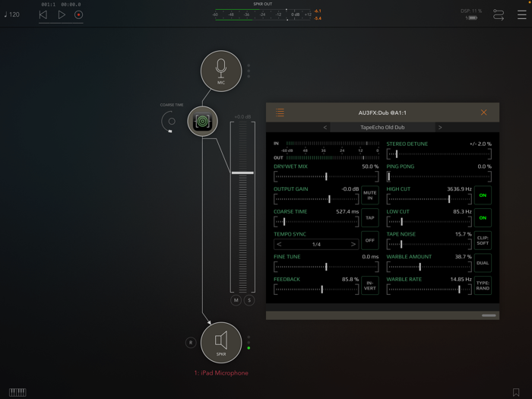The height and width of the screenshot is (399, 532).
Task: Open the Dub effect node
Action: [x=203, y=121]
